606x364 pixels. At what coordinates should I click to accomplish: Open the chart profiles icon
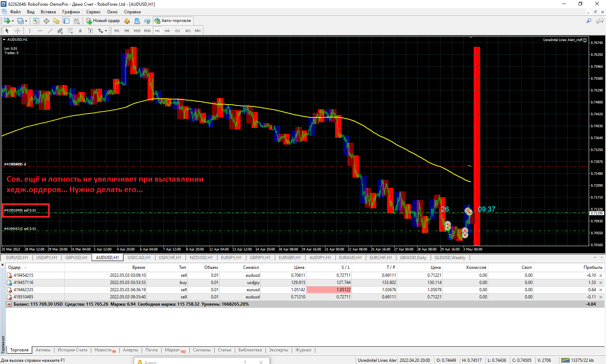pyautogui.click(x=21, y=21)
